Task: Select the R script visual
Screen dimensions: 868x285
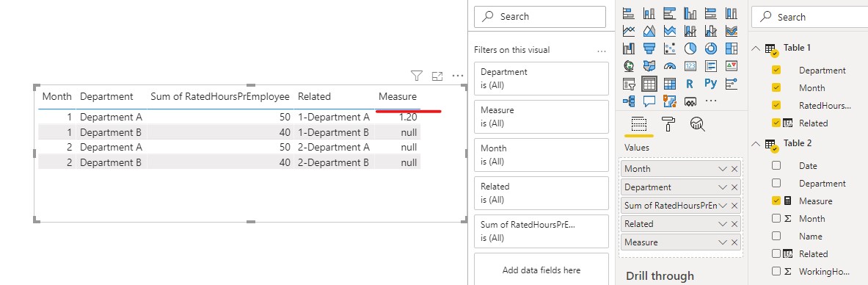Action: [x=690, y=84]
